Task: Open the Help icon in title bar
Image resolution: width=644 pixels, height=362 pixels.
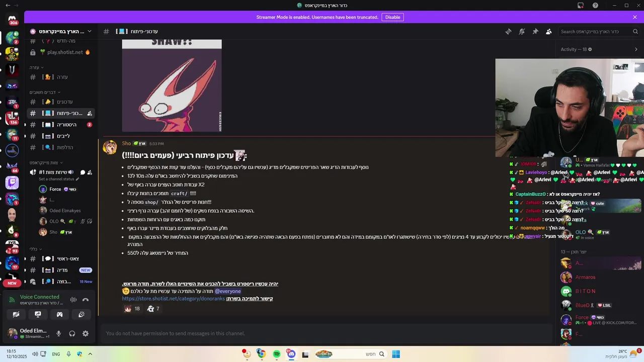Action: (596, 6)
